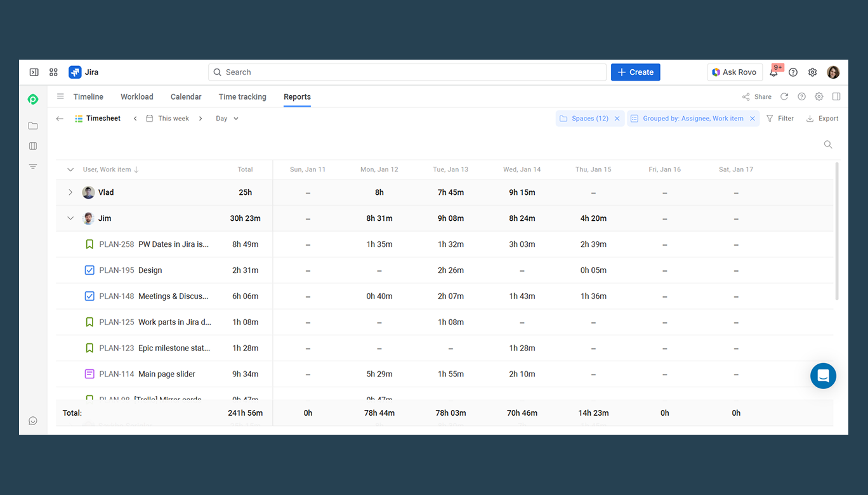Collapse all rows with header chevron
The image size is (868, 495).
point(70,169)
